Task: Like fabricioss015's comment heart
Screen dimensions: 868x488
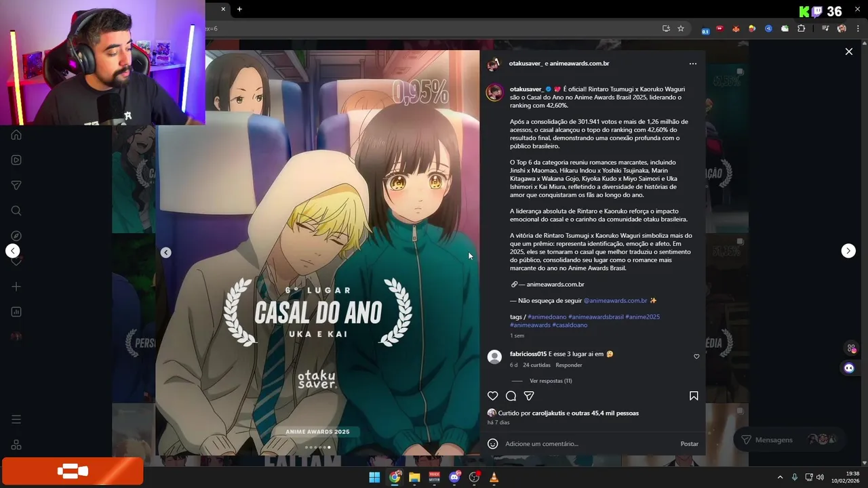Action: (696, 357)
